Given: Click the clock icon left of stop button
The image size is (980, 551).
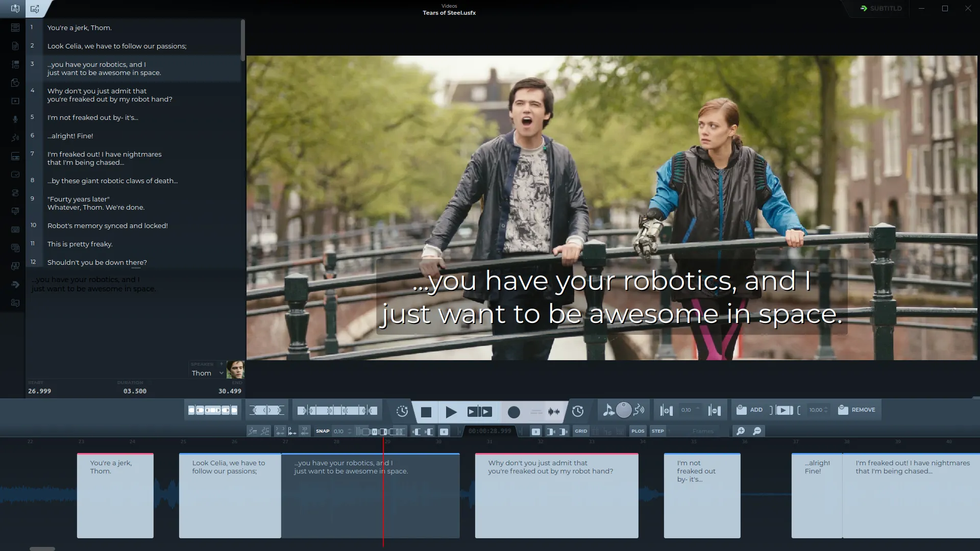Looking at the screenshot, I should [x=402, y=411].
